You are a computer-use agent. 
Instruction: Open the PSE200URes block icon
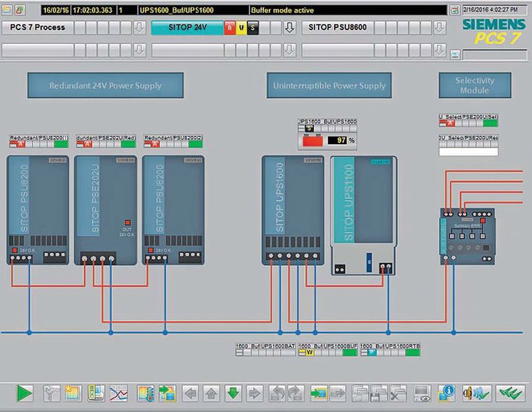(469, 146)
